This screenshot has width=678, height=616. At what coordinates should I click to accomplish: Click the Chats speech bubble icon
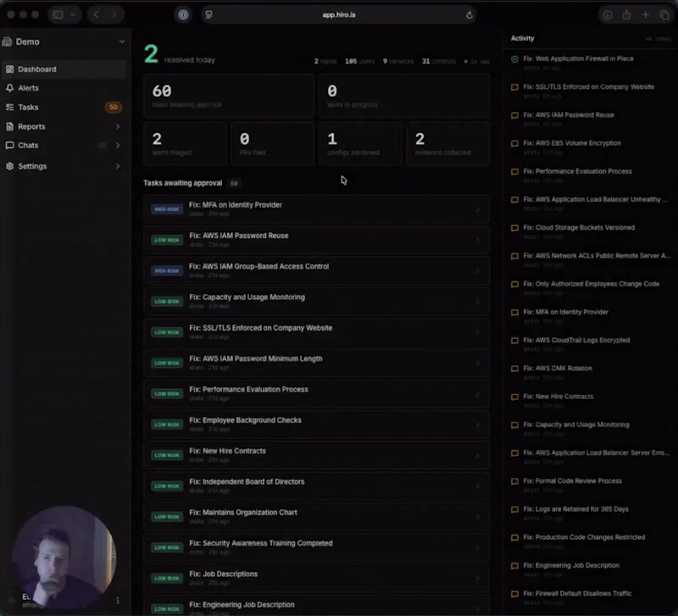(9, 145)
